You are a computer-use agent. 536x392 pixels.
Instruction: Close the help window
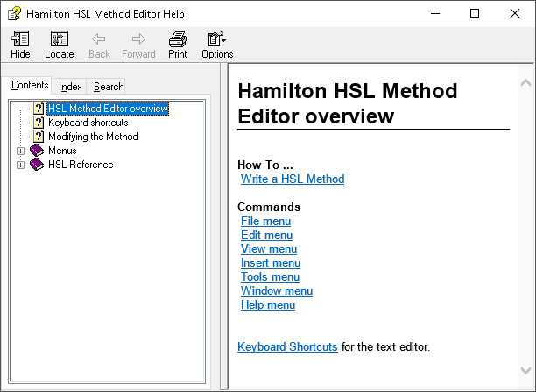514,13
